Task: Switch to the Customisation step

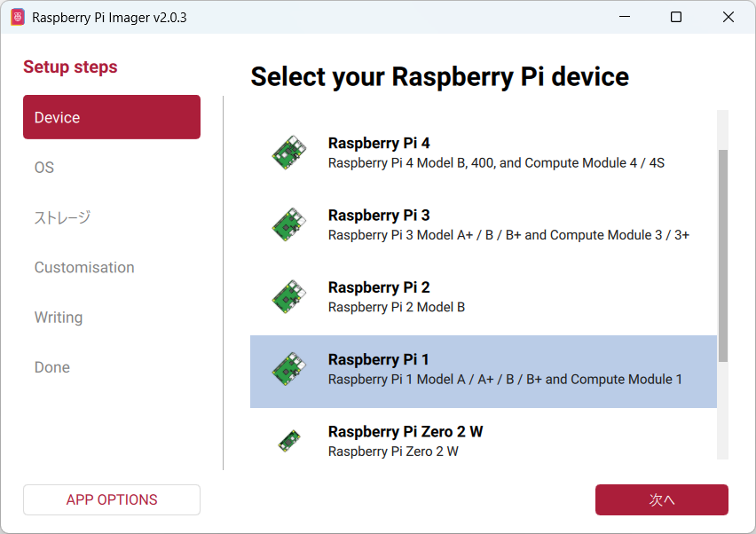Action: click(x=84, y=267)
